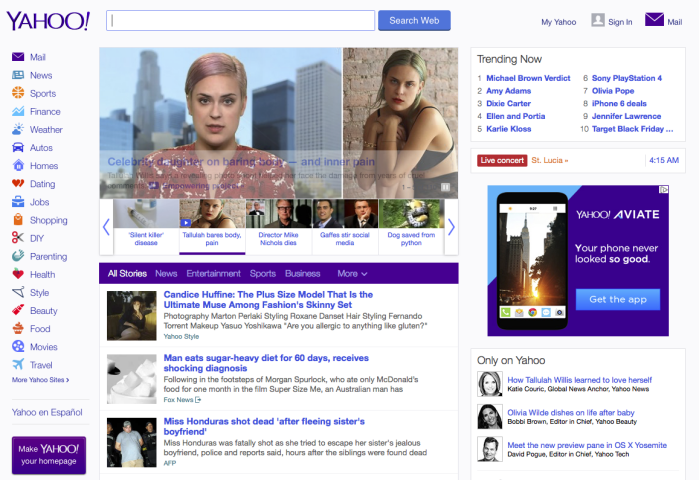Click the Yahoo! logo
The image size is (699, 480).
click(x=48, y=21)
